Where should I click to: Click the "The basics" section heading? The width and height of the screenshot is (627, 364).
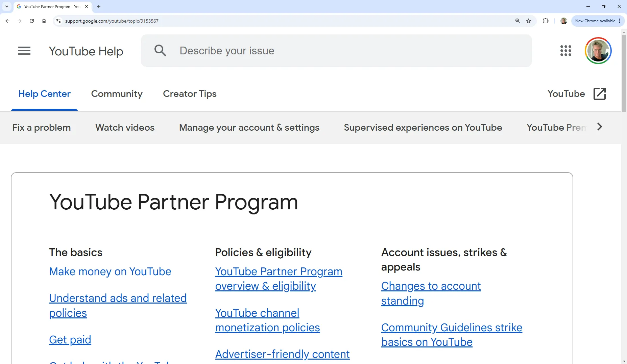click(x=76, y=253)
